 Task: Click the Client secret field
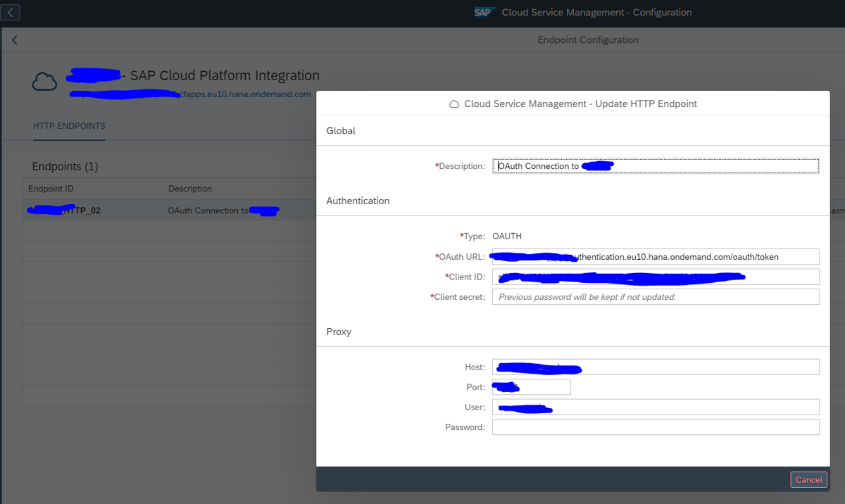click(x=655, y=296)
